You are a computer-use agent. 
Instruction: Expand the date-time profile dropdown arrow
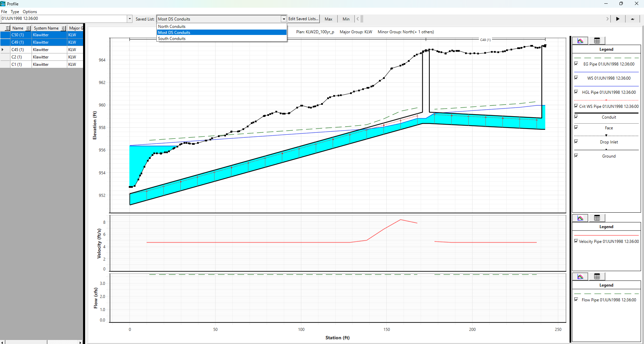tap(129, 19)
